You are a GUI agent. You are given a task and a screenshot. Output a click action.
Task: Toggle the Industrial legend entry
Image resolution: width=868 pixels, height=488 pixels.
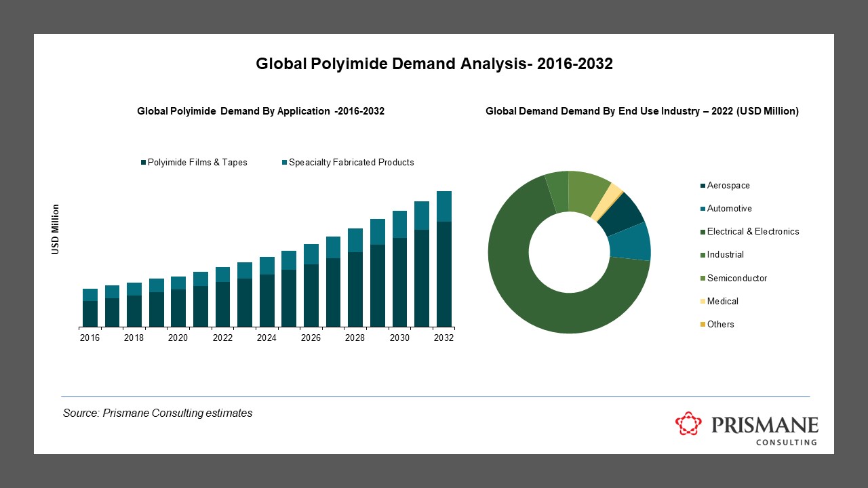click(x=724, y=255)
